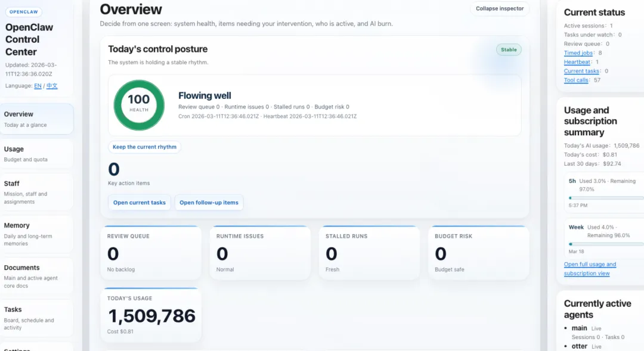This screenshot has width=644, height=351.
Task: Click the Cron and Heartbeat timestamp line
Action: (x=267, y=117)
